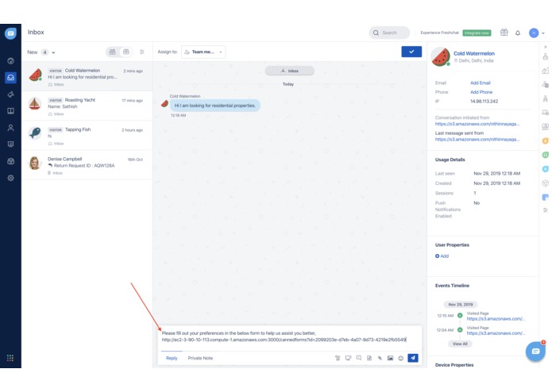
Task: Add a user property
Action: tap(442, 256)
